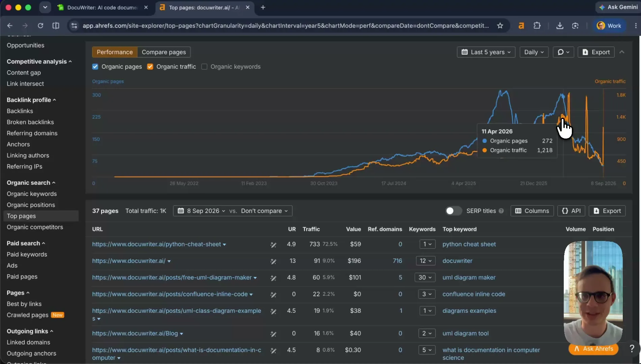Screen dimensions: 641x364
Task: Open the 'uml diagram maker' top keyword link
Action: click(469, 277)
